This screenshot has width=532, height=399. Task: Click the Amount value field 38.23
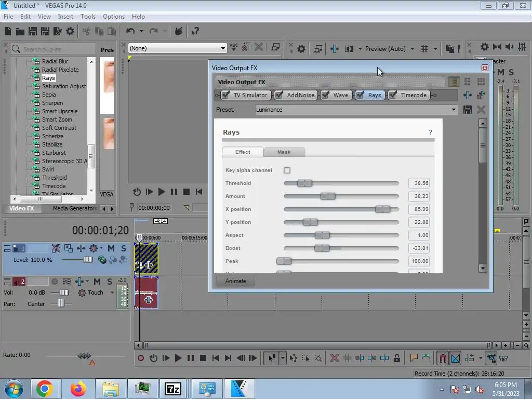tap(419, 196)
